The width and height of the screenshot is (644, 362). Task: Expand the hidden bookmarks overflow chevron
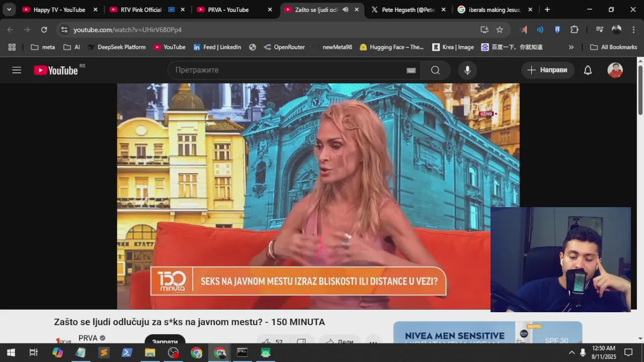(x=571, y=47)
